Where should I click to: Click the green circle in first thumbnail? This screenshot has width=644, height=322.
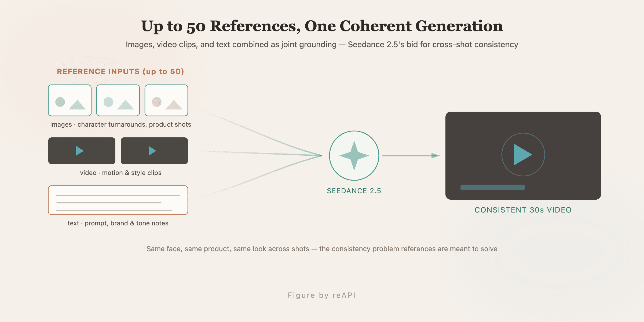coord(60,102)
